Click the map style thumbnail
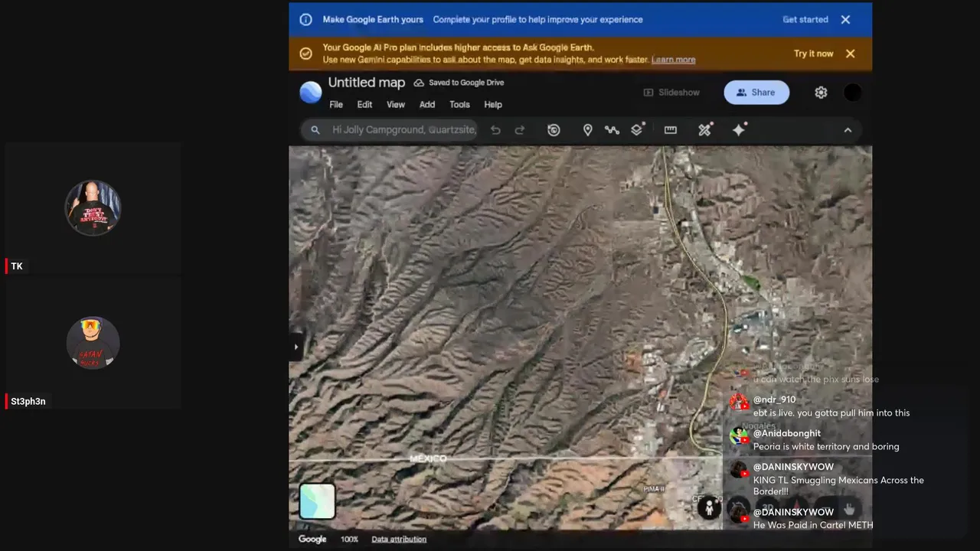 click(x=317, y=501)
